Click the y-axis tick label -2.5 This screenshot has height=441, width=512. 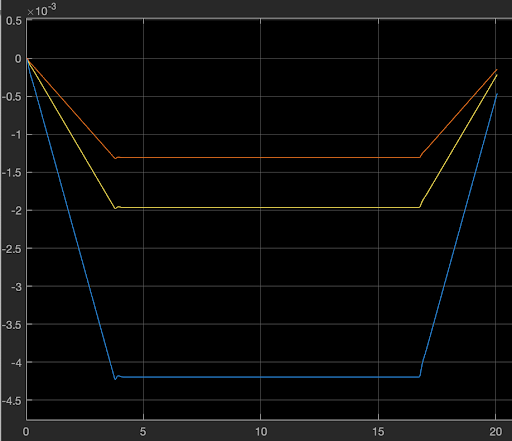(12, 249)
